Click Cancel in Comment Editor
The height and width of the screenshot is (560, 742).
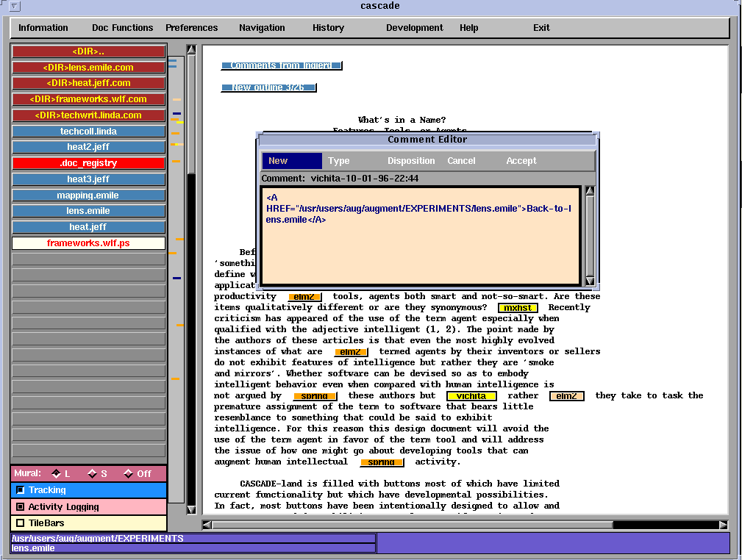[461, 161]
